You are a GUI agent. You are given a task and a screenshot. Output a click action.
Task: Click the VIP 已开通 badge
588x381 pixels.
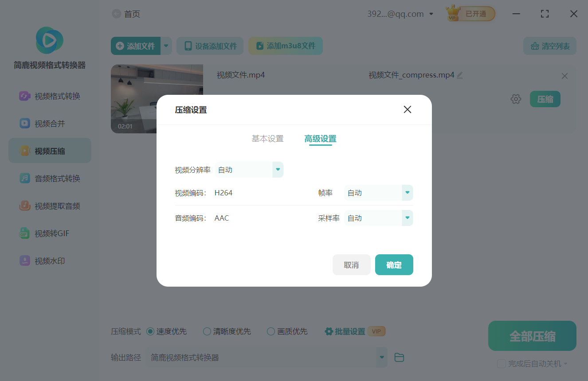tap(470, 13)
